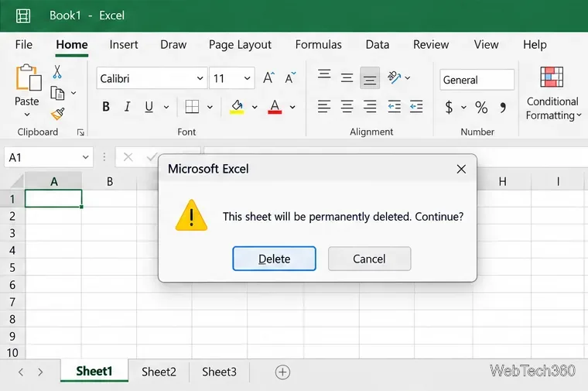This screenshot has height=391, width=588.
Task: Apply red font color
Action: point(275,107)
